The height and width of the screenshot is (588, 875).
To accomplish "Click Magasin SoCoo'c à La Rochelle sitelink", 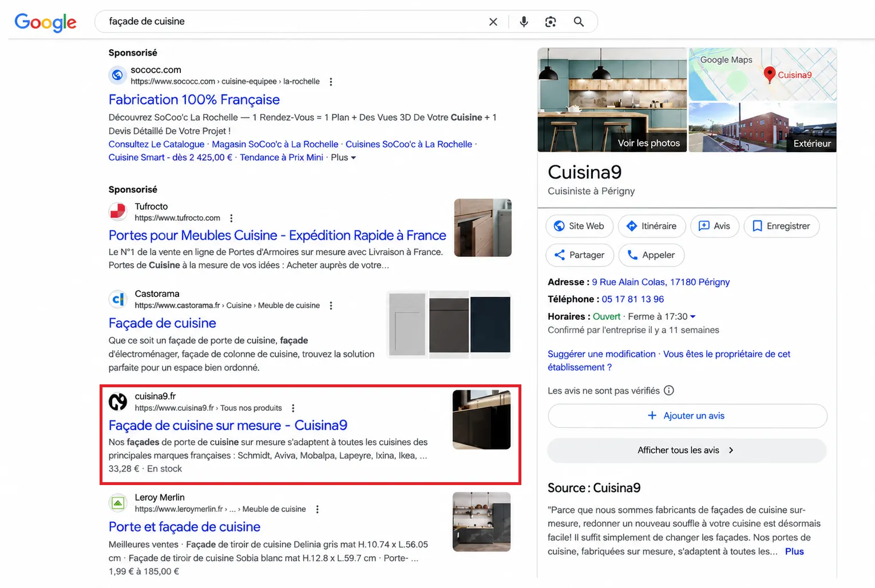I will [275, 144].
